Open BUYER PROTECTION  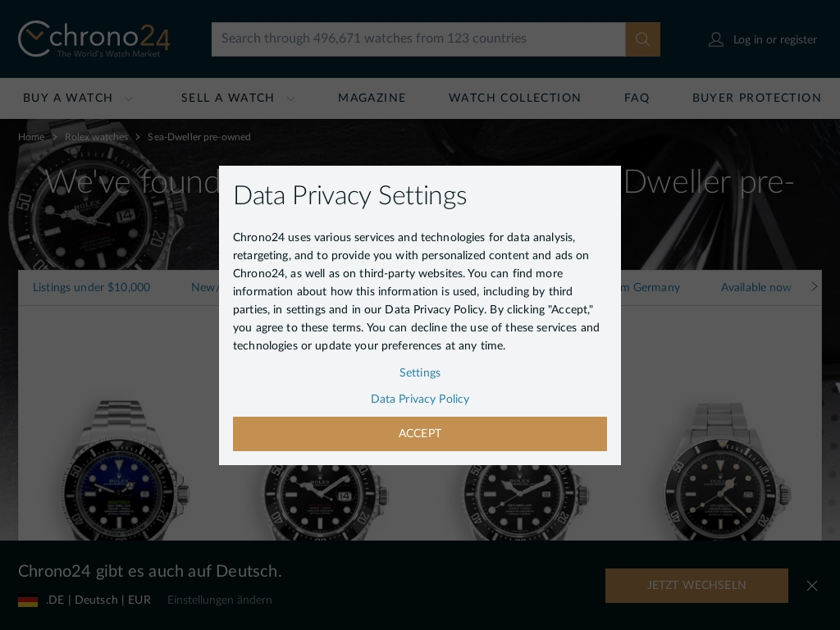click(x=756, y=98)
